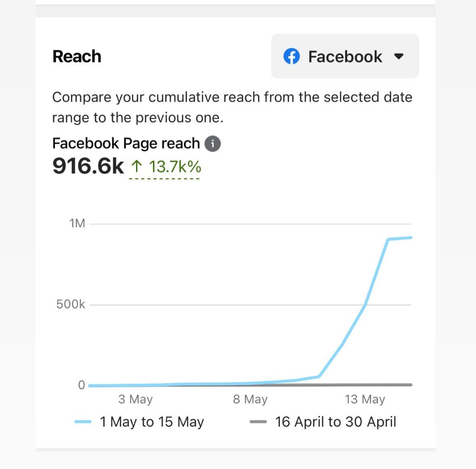Click the blue legend line swatch
The image size is (476, 469).
(83, 422)
